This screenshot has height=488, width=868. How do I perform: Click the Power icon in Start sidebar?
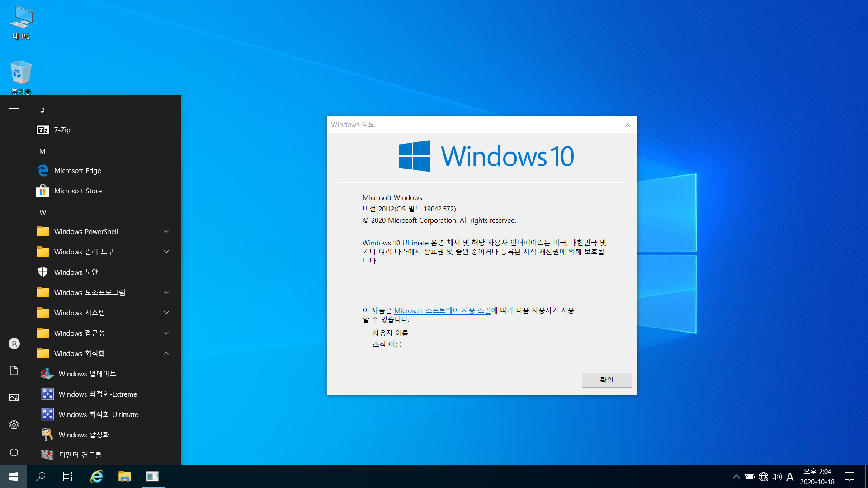(x=14, y=452)
